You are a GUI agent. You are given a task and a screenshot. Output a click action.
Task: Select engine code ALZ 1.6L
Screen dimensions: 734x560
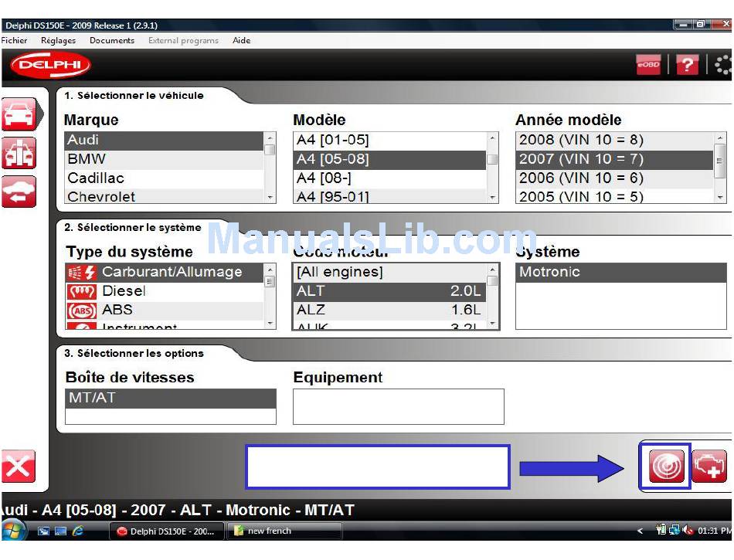pyautogui.click(x=390, y=311)
